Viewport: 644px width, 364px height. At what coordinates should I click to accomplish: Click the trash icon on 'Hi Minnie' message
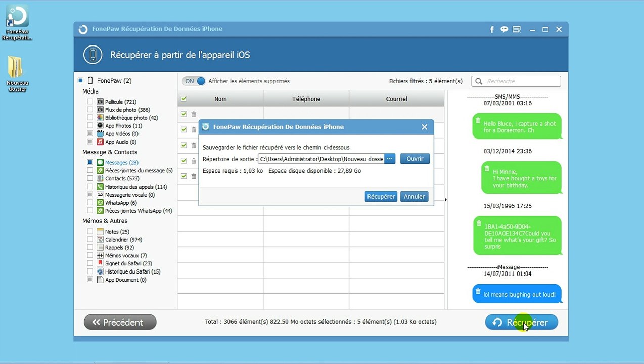[487, 168]
